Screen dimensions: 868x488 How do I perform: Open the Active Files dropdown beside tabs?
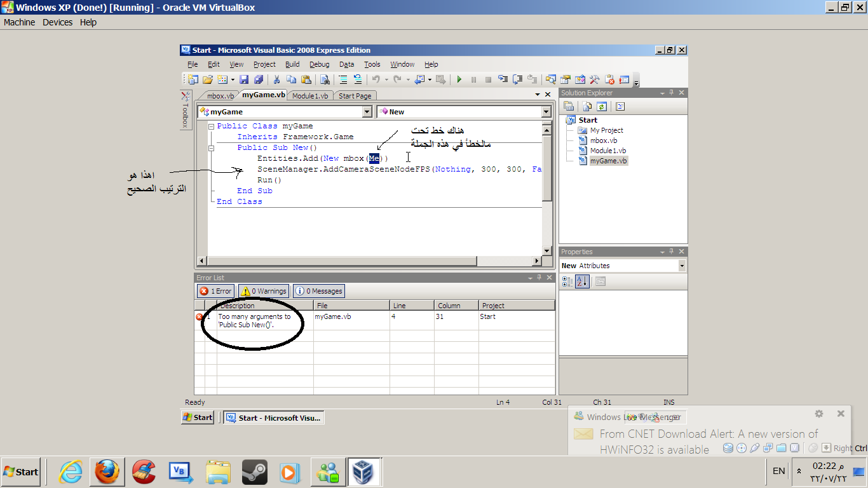[x=538, y=95]
